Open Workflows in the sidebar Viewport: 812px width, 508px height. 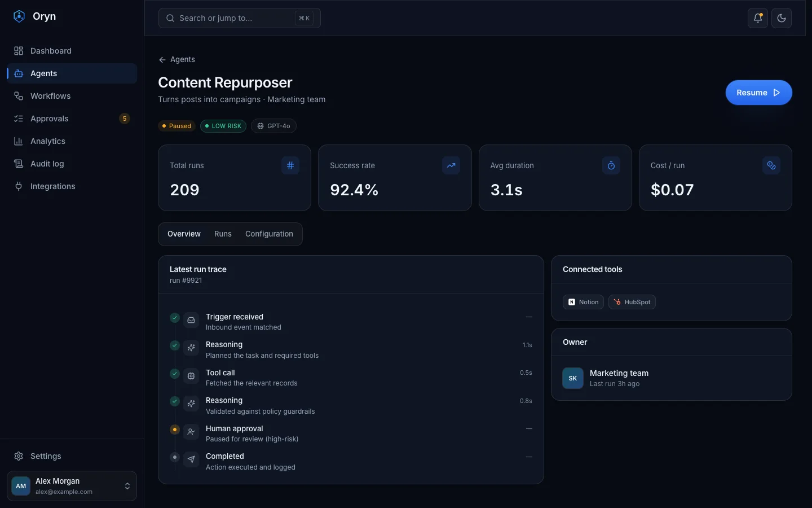point(72,96)
